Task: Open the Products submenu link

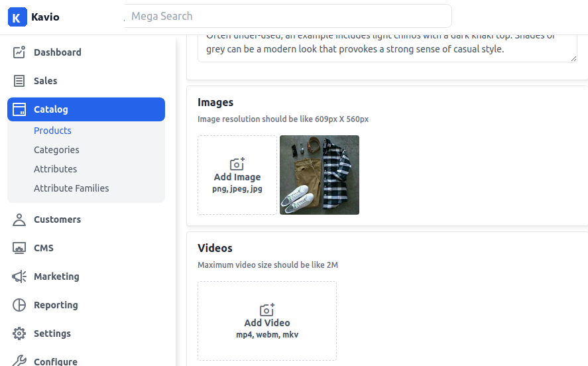Action: 52,131
